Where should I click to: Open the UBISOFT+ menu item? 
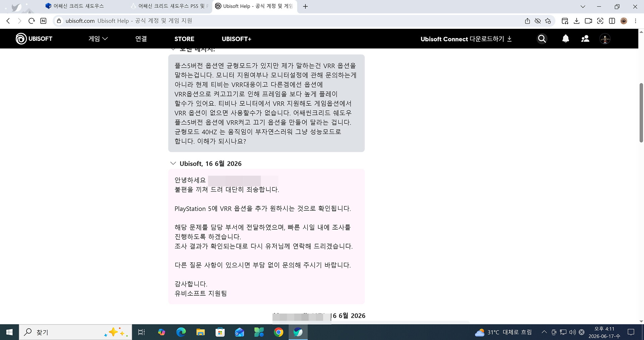pyautogui.click(x=236, y=39)
